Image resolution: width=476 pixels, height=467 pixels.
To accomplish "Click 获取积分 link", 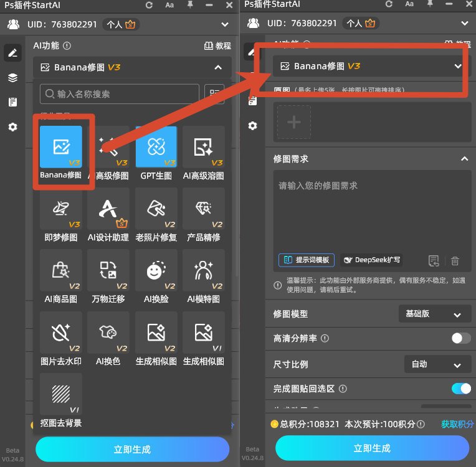I will (x=457, y=424).
